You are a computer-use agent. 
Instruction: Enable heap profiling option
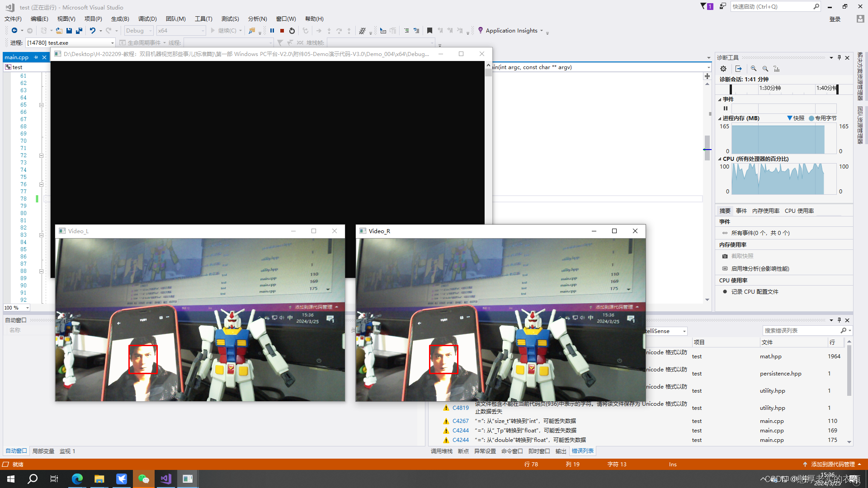pyautogui.click(x=759, y=269)
